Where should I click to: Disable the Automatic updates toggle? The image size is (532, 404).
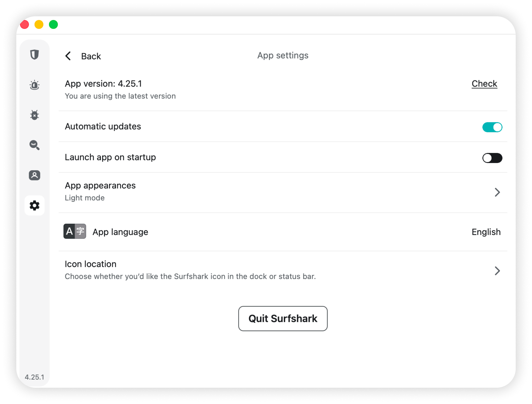tap(492, 127)
